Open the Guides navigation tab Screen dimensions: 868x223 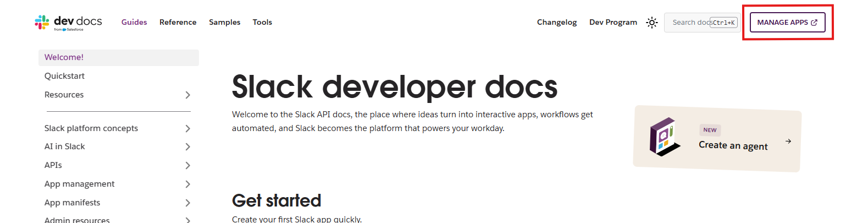[x=134, y=22]
